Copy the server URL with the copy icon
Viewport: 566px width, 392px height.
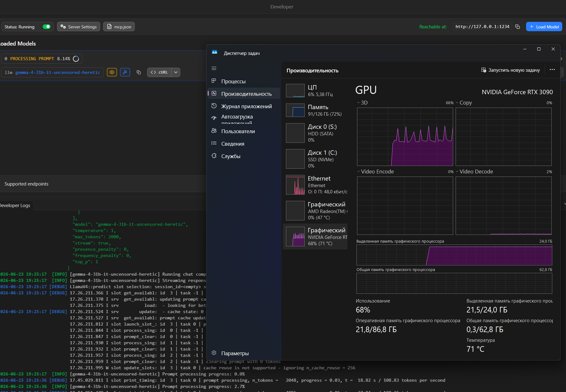click(518, 27)
